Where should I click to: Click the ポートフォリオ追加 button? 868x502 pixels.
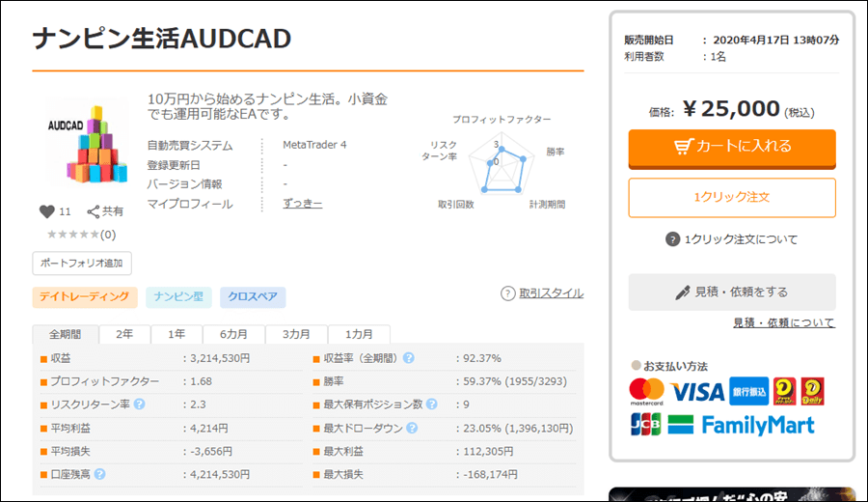click(82, 263)
